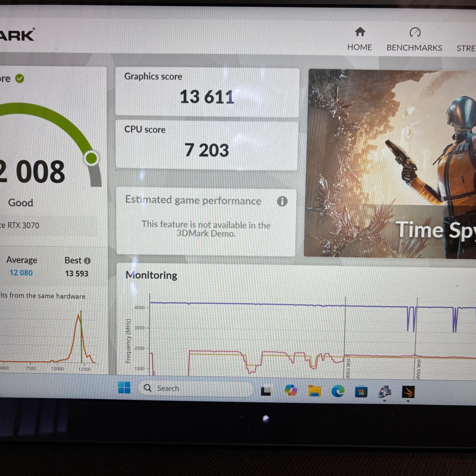Launch Microsoft Edge from the taskbar
This screenshot has width=476, height=476.
coord(338,391)
